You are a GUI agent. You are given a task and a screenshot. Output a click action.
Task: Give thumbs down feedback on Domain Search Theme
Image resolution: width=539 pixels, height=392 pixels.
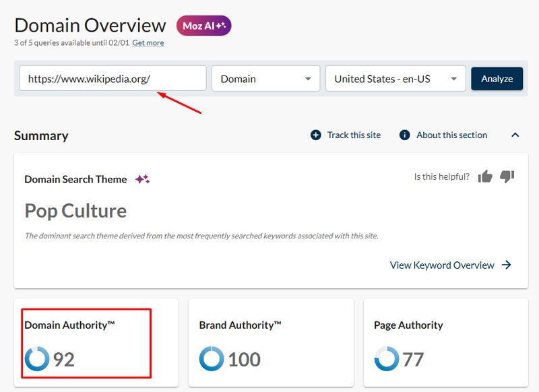point(507,176)
